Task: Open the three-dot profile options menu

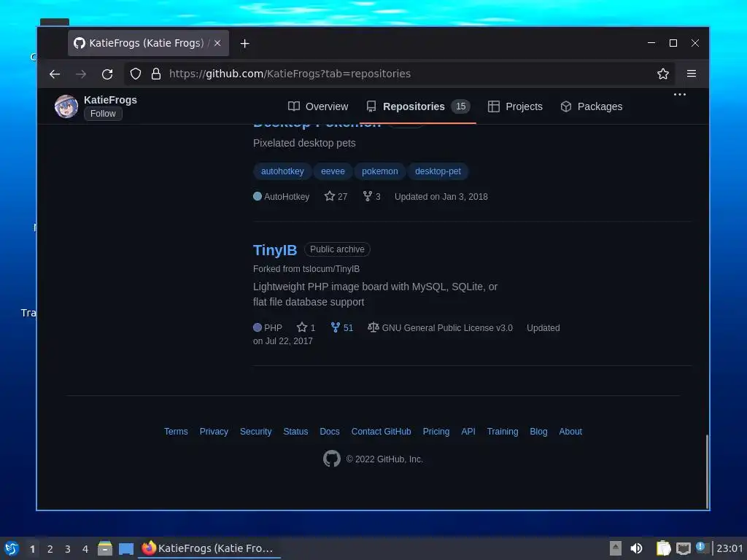Action: (x=680, y=94)
